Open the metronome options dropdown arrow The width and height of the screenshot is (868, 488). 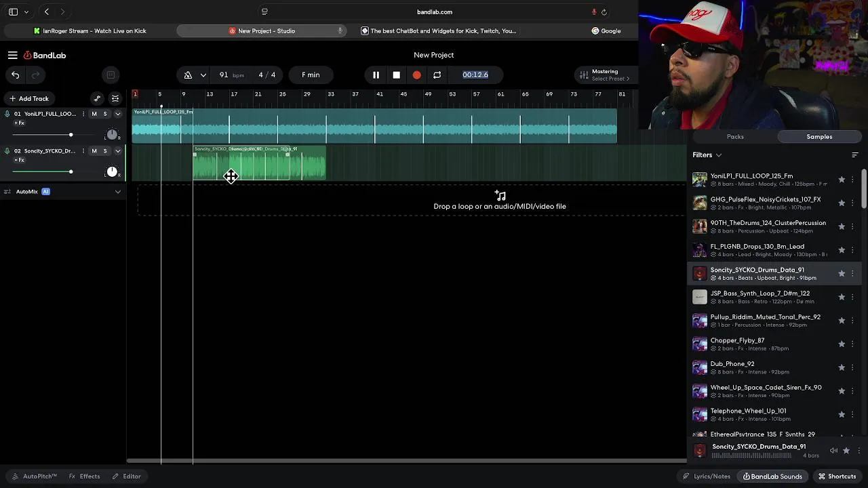coord(203,75)
